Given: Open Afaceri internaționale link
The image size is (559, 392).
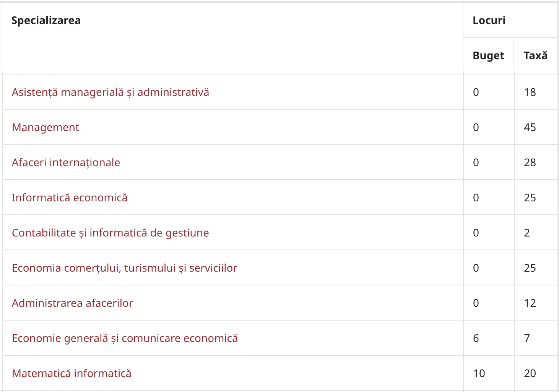Looking at the screenshot, I should click(66, 163).
